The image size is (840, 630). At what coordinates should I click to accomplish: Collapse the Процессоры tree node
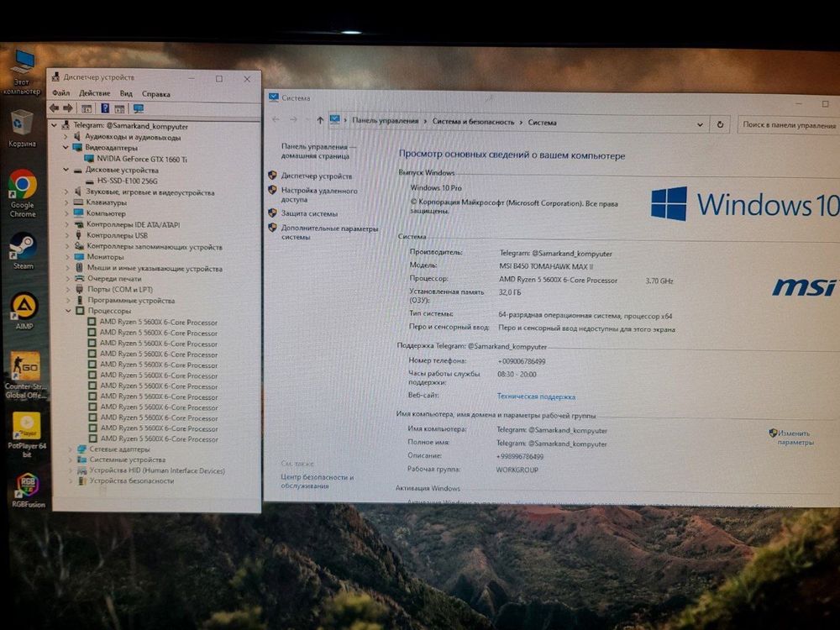click(x=68, y=311)
